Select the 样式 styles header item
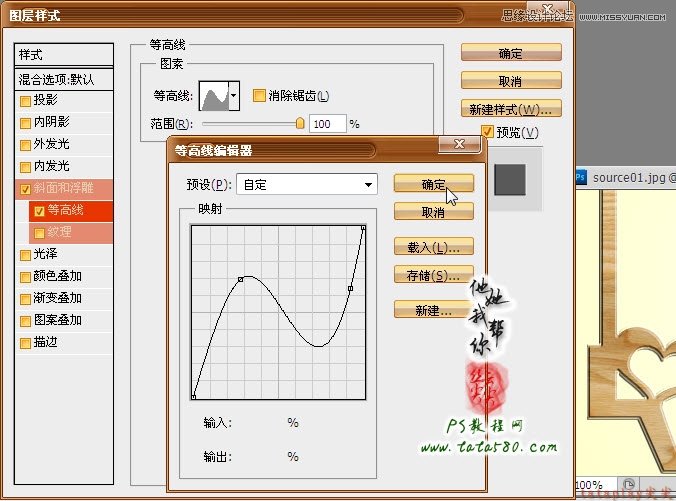Image resolution: width=676 pixels, height=501 pixels. pos(64,55)
